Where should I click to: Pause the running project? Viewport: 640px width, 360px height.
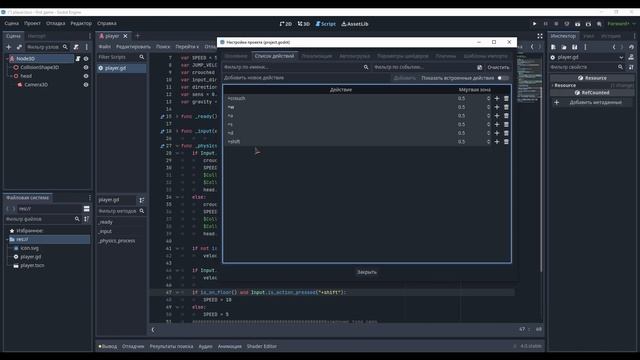(x=545, y=24)
